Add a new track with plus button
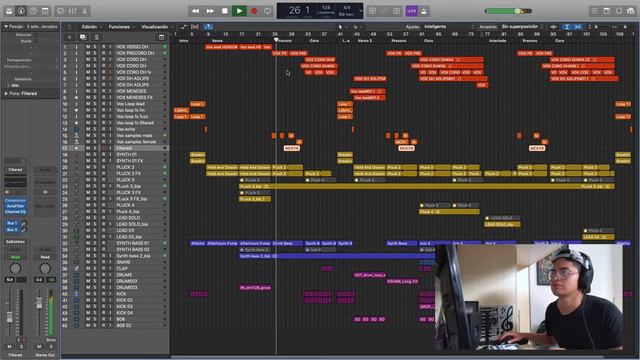 (69, 37)
